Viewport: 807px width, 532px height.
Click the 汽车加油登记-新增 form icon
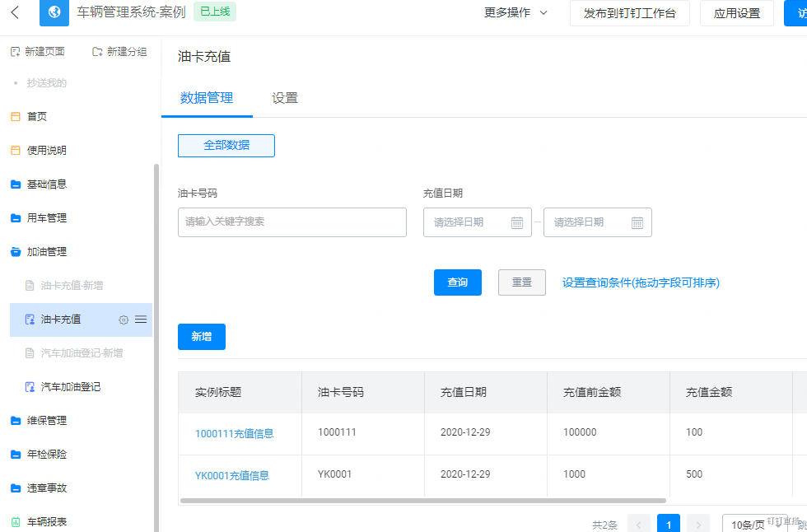click(x=30, y=353)
